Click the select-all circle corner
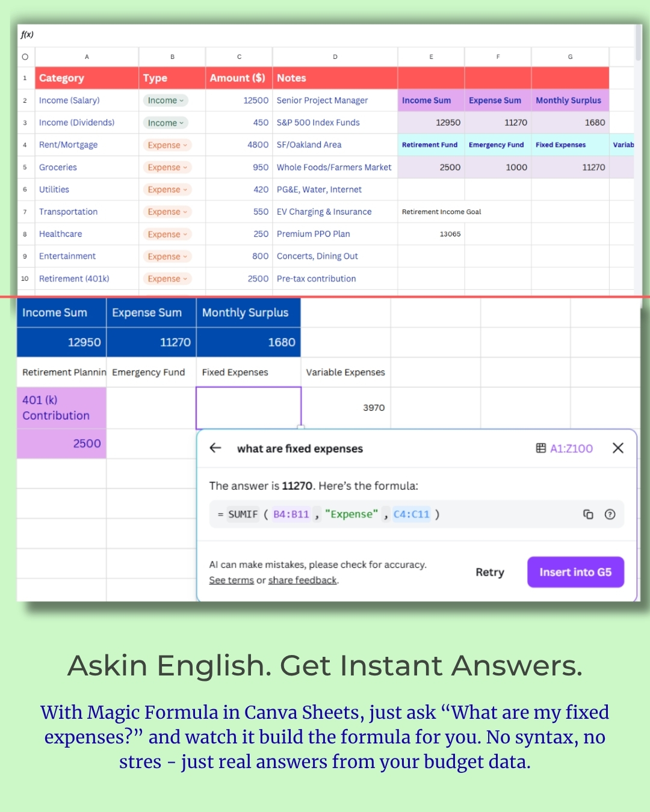This screenshot has width=650, height=812. 25,57
